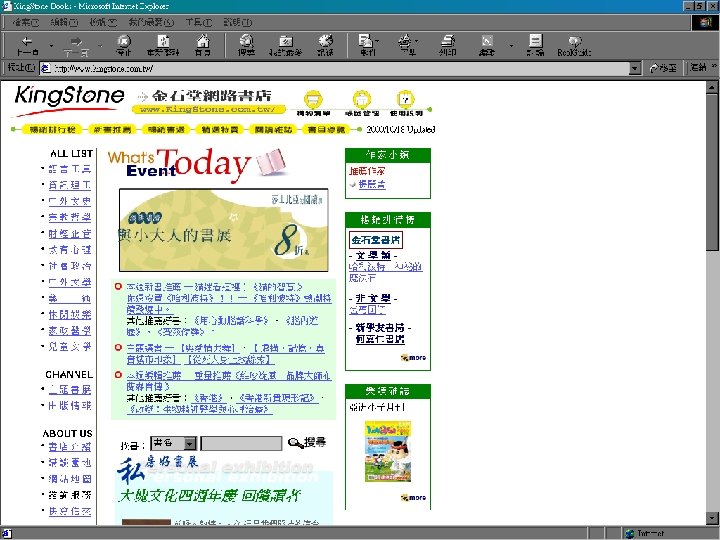Image resolution: width=720 pixels, height=540 pixels.
Task: Open the search category combo box
Action: [x=174, y=444]
